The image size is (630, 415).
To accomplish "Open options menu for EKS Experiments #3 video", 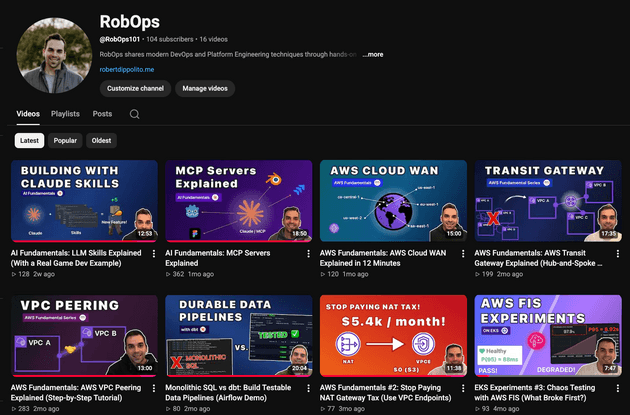I will coord(618,388).
